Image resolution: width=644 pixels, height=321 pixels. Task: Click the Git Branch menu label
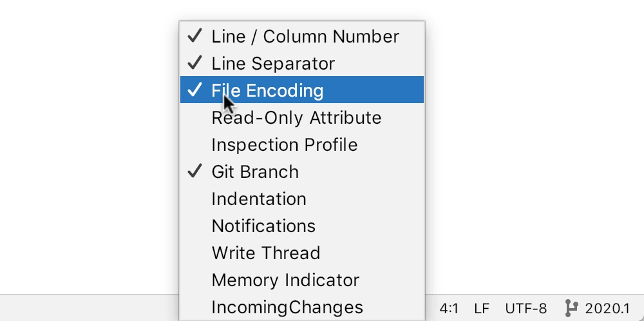pyautogui.click(x=255, y=172)
